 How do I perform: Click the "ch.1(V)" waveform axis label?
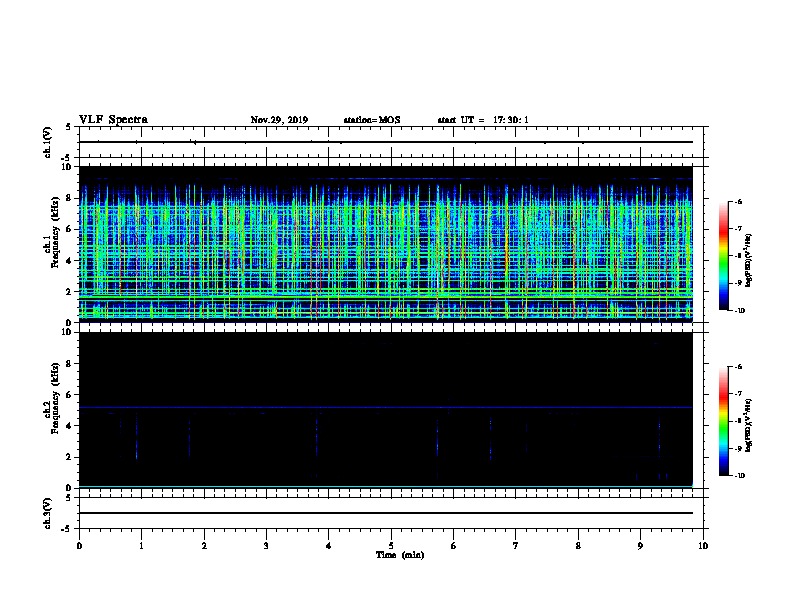[47, 142]
